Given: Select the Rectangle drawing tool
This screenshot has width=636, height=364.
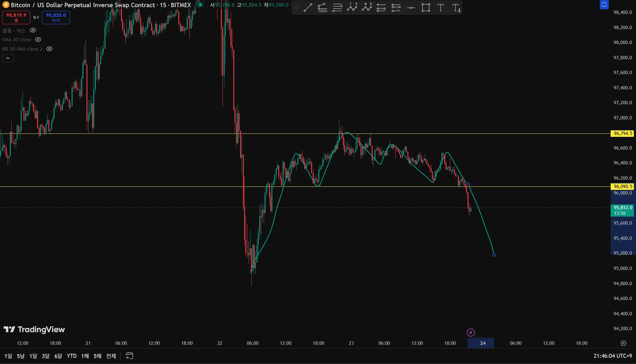Looking at the screenshot, I should tap(426, 7).
